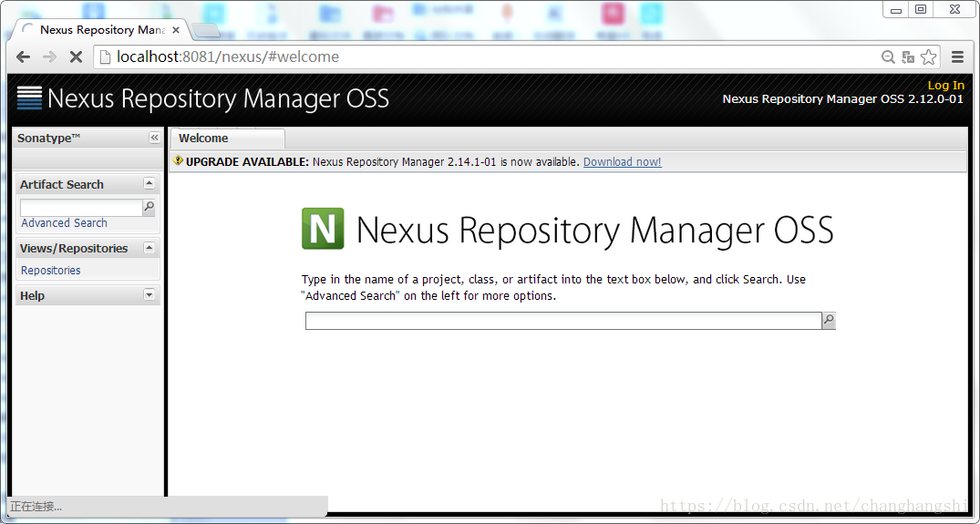
Task: Click the main welcome search text box
Action: [x=563, y=321]
